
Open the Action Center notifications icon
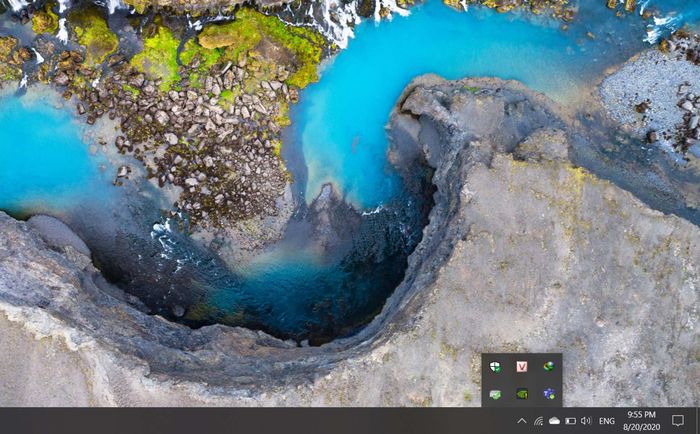click(x=677, y=421)
